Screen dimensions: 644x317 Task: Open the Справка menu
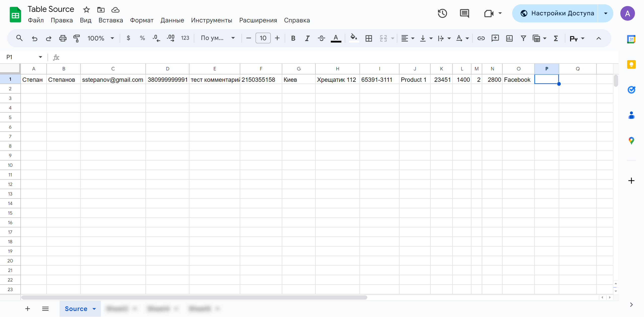click(297, 20)
